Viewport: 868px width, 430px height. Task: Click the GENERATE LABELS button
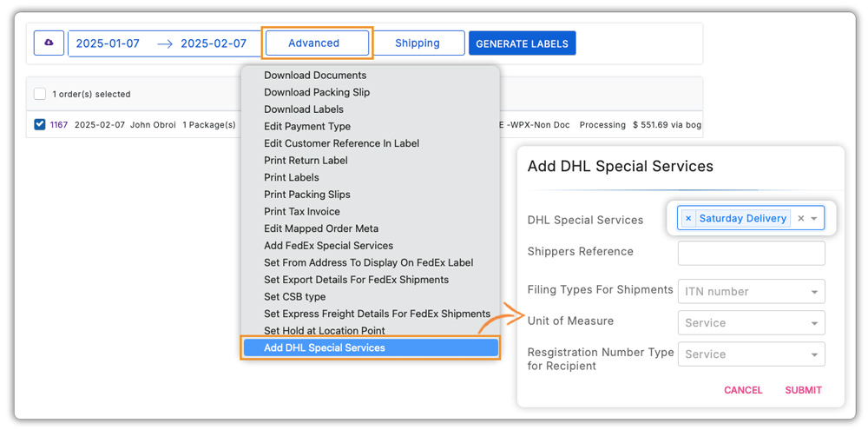tap(522, 43)
